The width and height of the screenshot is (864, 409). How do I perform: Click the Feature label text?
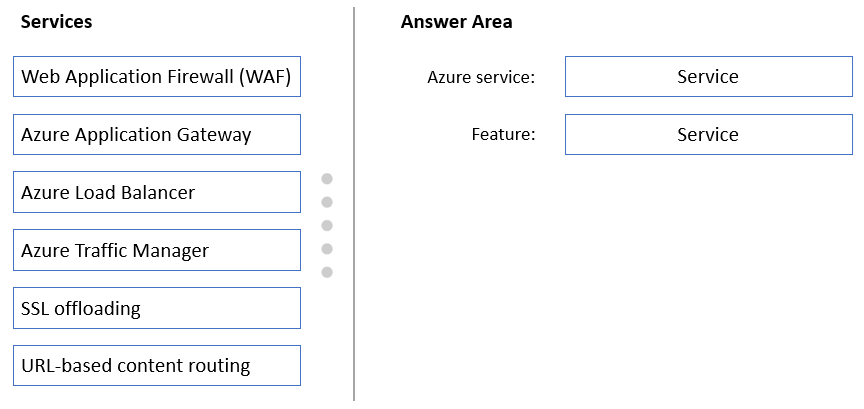(x=503, y=134)
